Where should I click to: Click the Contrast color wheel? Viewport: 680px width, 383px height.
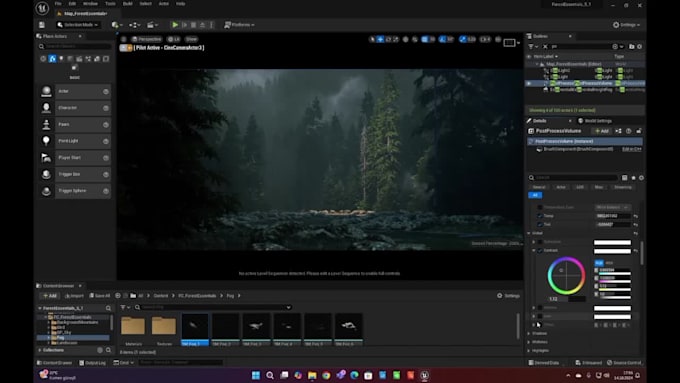[x=566, y=276]
